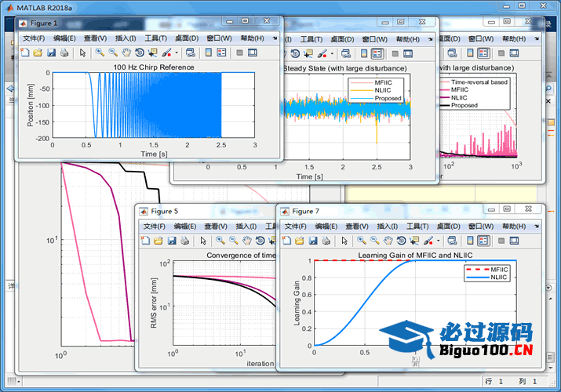Toggle Insert Colorbar in Figure 1 toolbar
561x392 pixels.
(209, 53)
